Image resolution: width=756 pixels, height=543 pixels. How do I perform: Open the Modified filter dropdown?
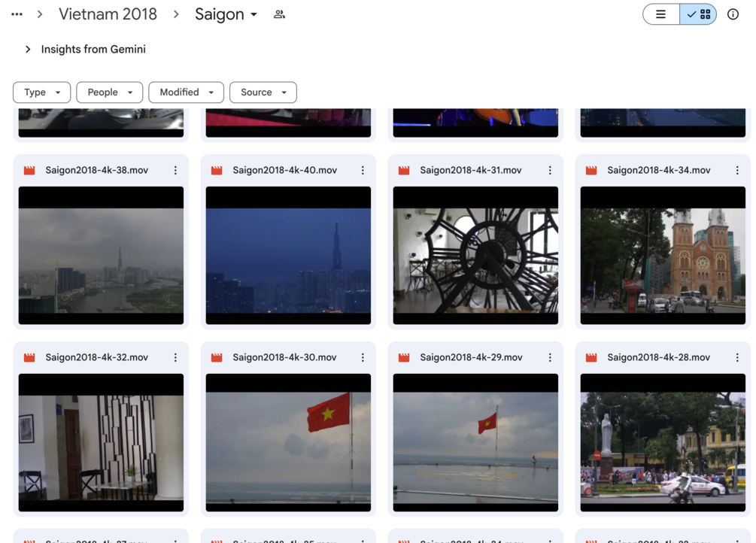[x=186, y=92]
